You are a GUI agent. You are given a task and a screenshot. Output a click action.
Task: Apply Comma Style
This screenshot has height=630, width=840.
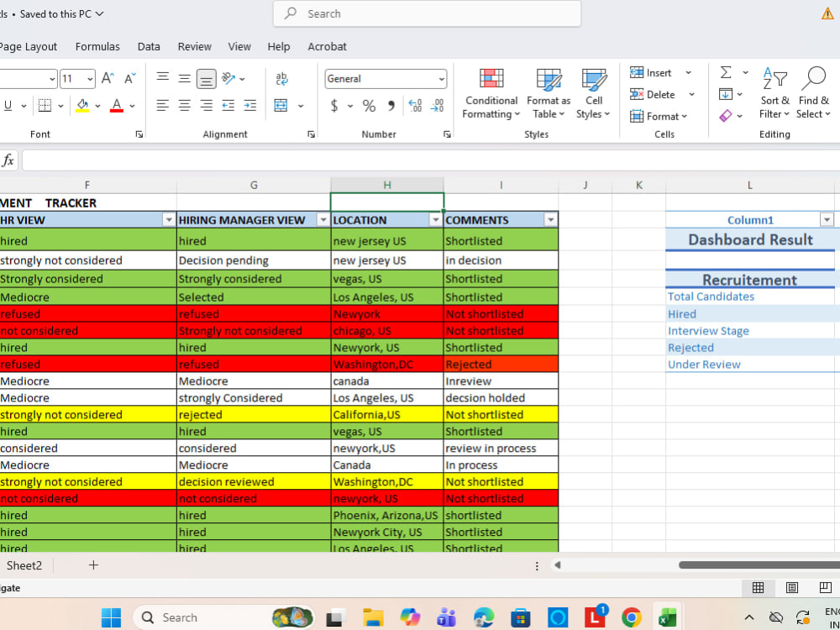pos(391,106)
